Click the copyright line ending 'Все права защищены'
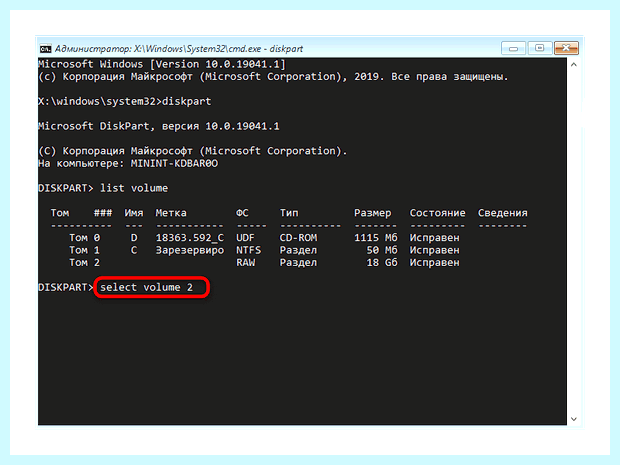Viewport: 620px width, 465px height. coord(273,76)
